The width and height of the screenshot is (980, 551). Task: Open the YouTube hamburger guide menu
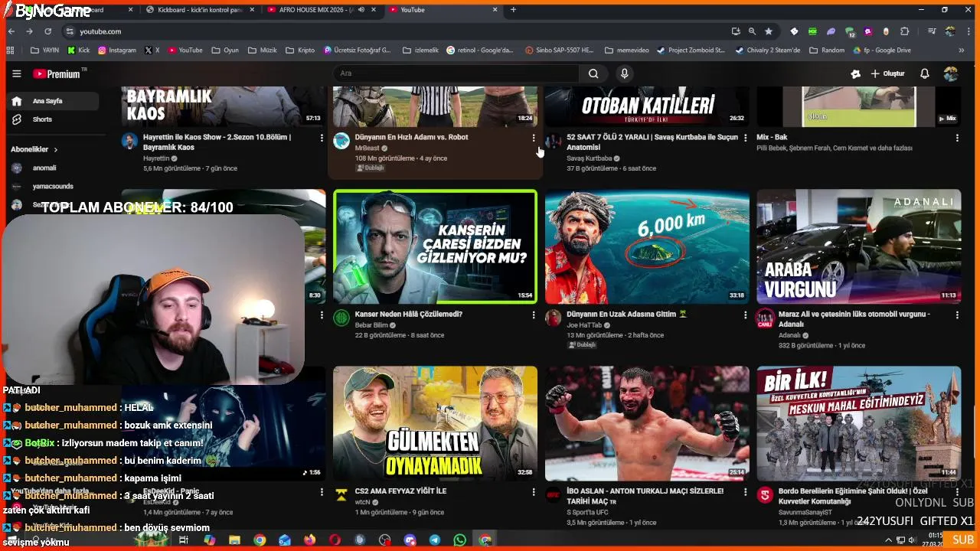16,73
